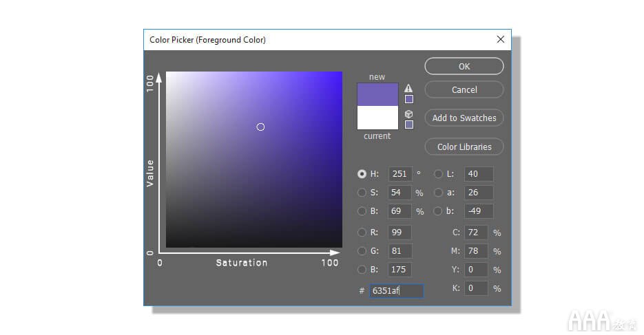
Task: Click the not web safe cube icon
Action: click(x=408, y=114)
